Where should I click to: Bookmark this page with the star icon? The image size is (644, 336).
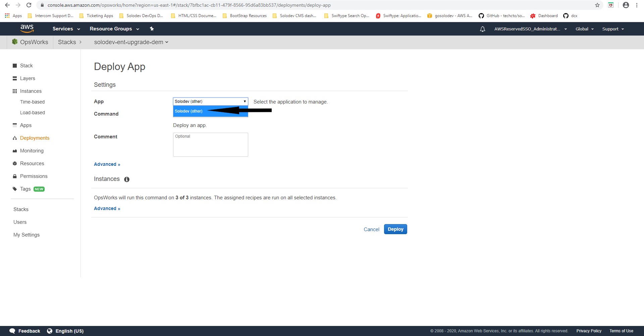coord(597,5)
